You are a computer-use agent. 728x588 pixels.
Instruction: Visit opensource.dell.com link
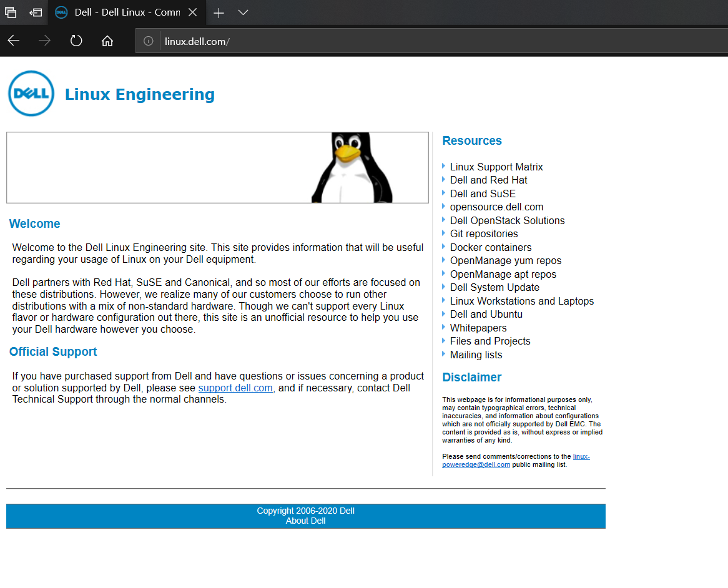496,207
